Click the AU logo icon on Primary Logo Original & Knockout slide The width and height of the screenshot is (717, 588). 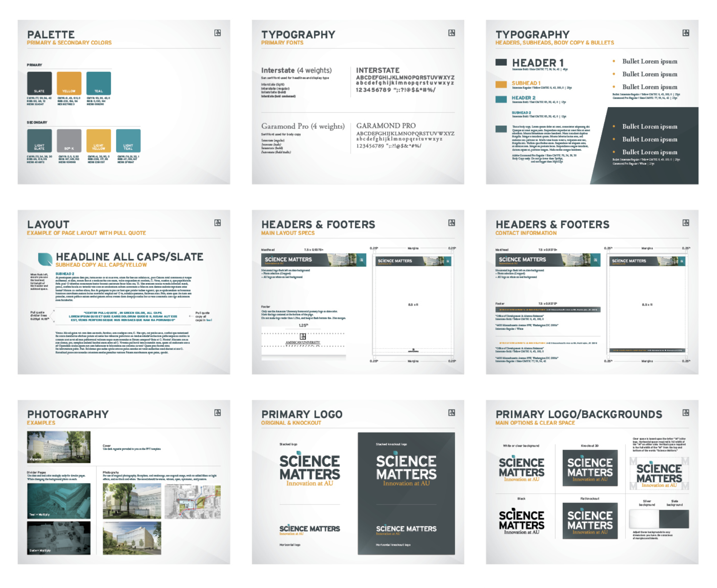coord(452,413)
